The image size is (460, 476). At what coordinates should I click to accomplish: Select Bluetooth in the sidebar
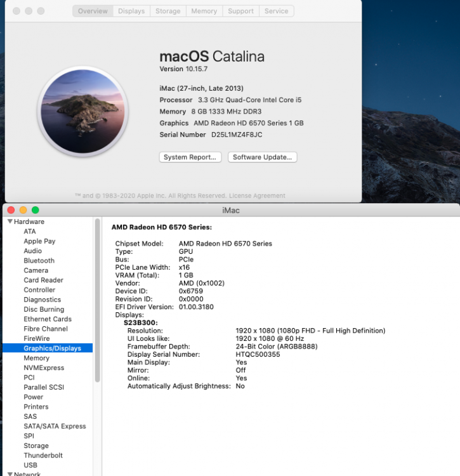tap(39, 261)
